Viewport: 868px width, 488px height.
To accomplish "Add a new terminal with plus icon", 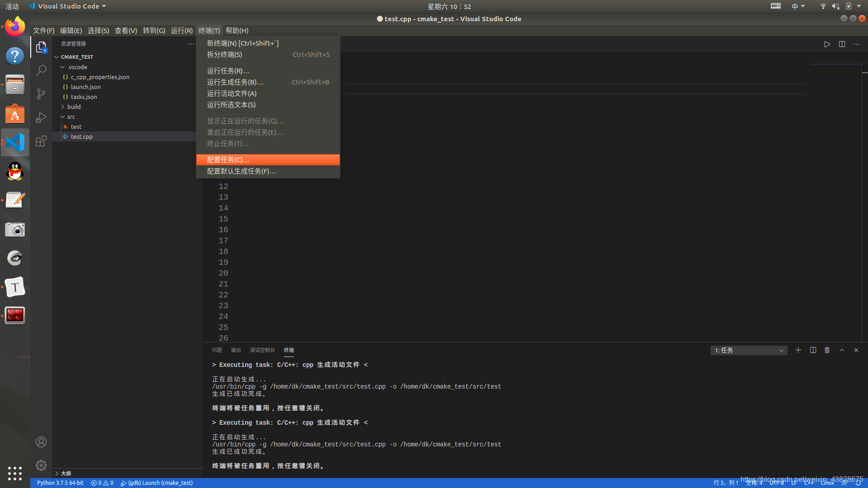I will click(x=798, y=350).
